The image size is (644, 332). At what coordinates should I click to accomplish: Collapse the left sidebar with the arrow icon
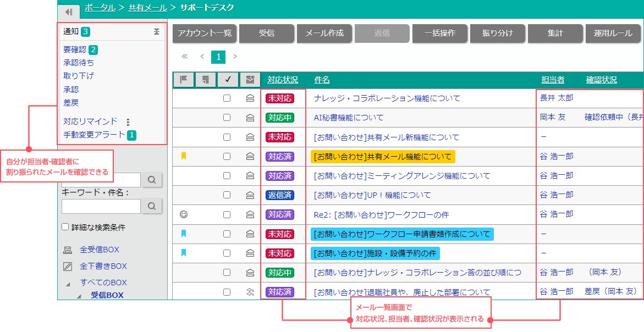pos(69,12)
